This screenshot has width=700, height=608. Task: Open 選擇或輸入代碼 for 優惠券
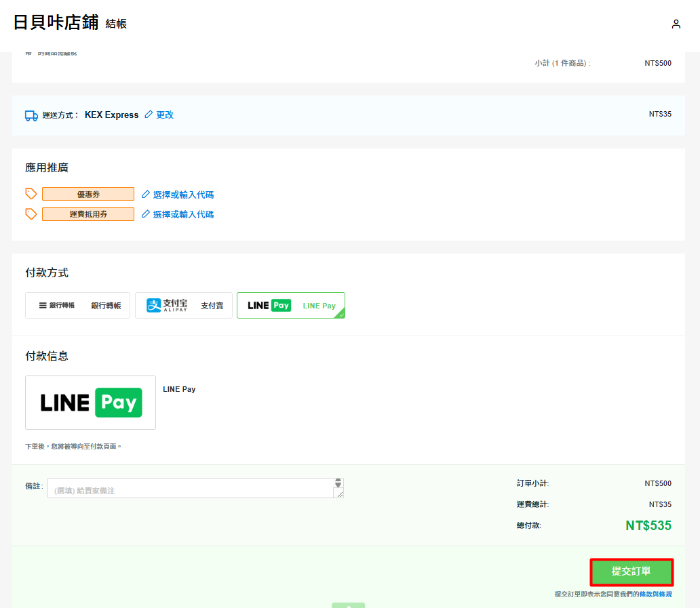[x=183, y=195]
